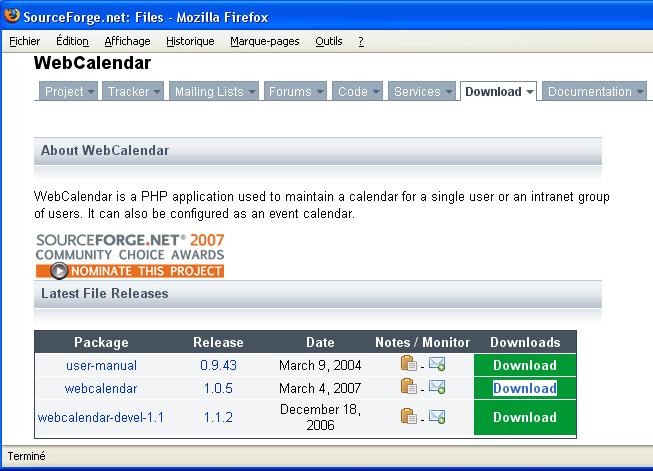Open the Fichier menu
This screenshot has height=471, width=653.
tap(25, 41)
